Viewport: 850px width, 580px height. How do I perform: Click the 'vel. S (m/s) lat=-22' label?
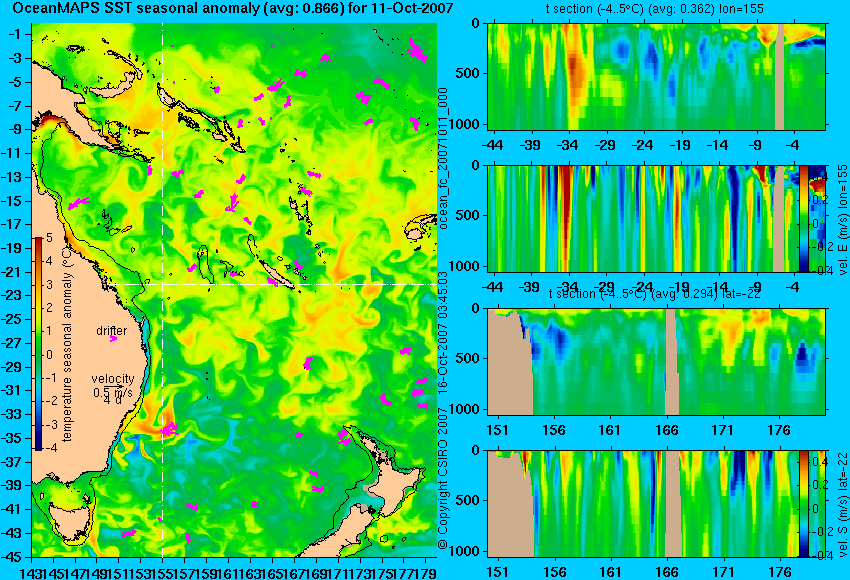842,504
